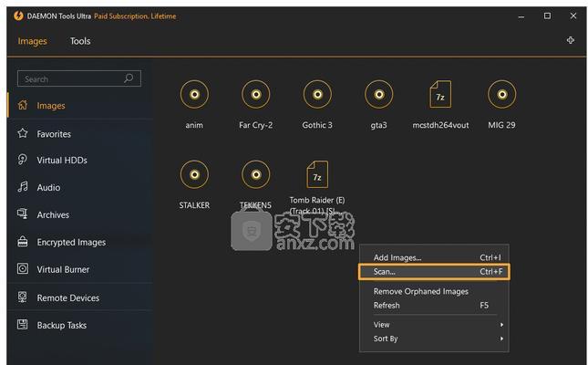Viewport: 588px width, 365px height.
Task: Pick the MIG 29 disc image
Action: click(x=501, y=94)
